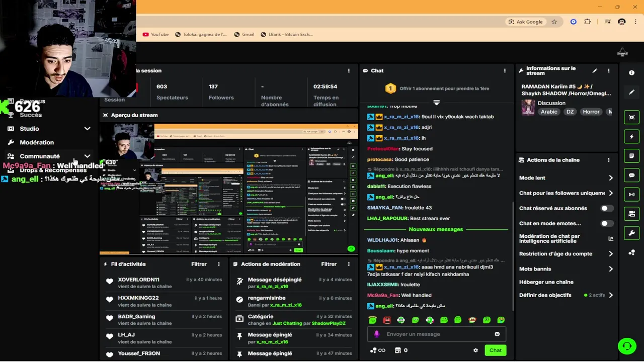Open the Toloka bookmark

[x=201, y=34]
